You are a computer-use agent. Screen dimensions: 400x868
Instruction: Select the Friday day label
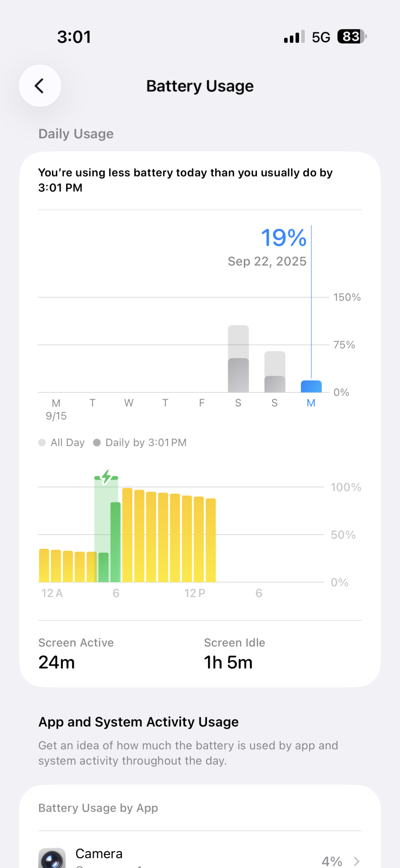coord(202,403)
